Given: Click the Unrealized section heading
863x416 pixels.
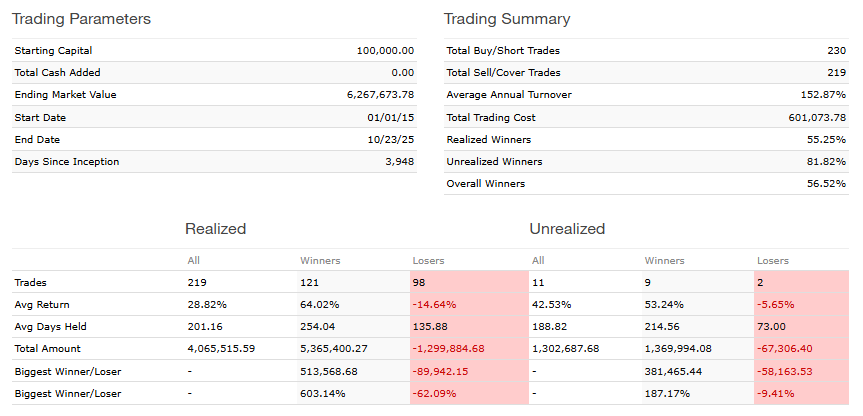Looking at the screenshot, I should (567, 229).
